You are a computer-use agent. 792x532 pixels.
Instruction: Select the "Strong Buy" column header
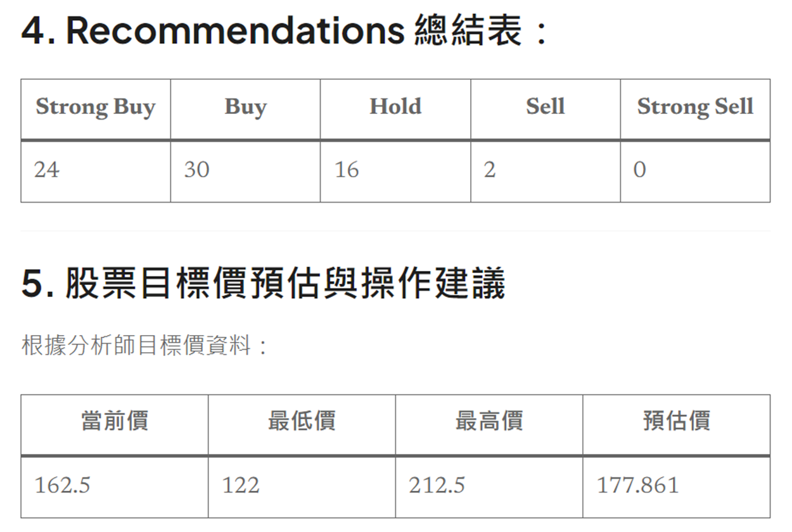tap(95, 107)
